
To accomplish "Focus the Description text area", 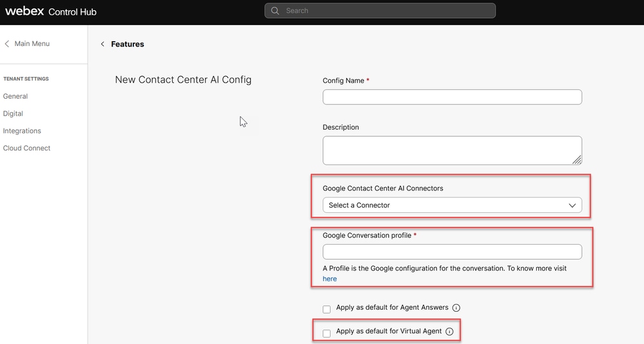I will [452, 150].
